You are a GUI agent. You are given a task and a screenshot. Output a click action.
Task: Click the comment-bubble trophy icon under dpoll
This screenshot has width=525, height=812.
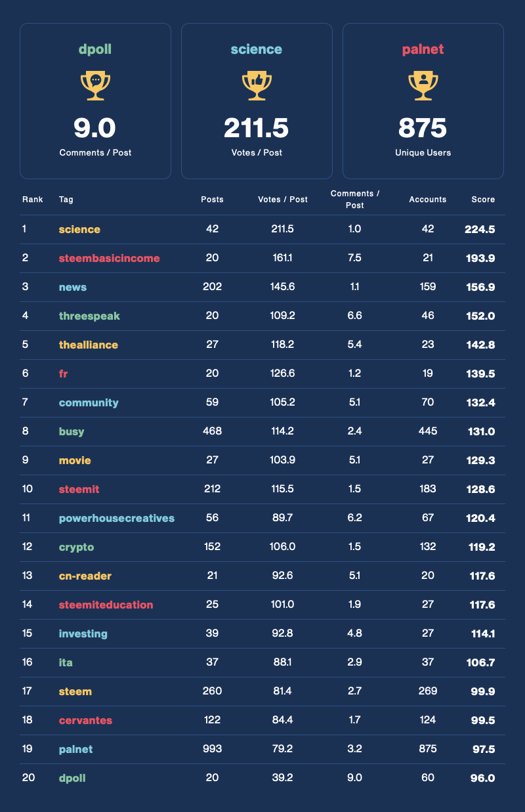pos(95,86)
